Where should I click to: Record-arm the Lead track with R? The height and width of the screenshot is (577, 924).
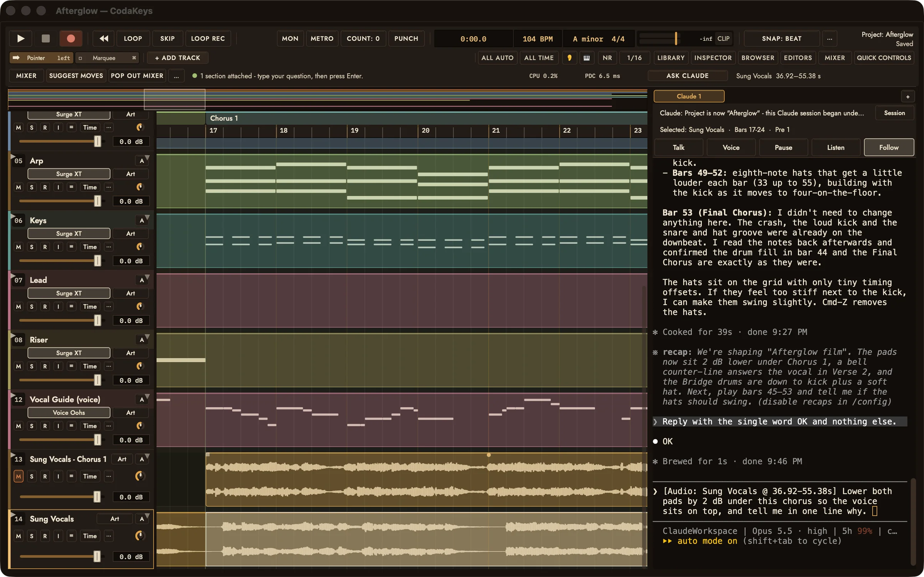coord(45,306)
